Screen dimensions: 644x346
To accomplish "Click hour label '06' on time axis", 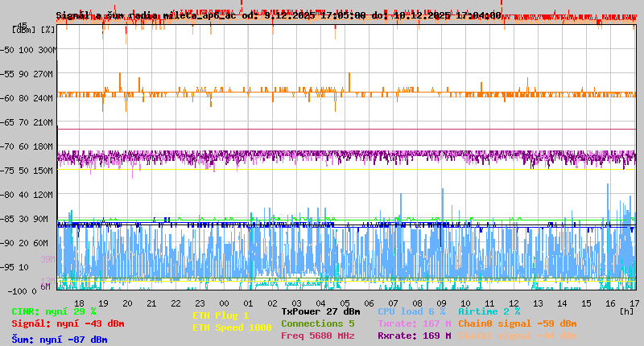I will point(369,303).
